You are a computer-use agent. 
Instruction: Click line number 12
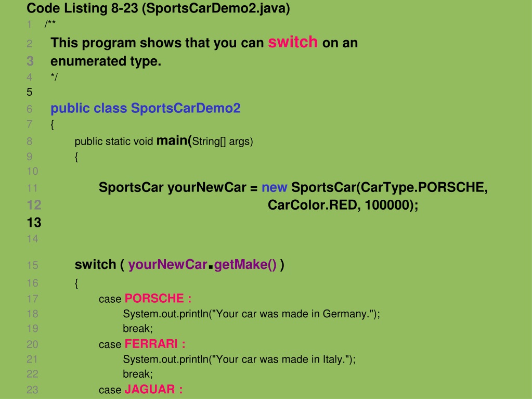click(34, 205)
